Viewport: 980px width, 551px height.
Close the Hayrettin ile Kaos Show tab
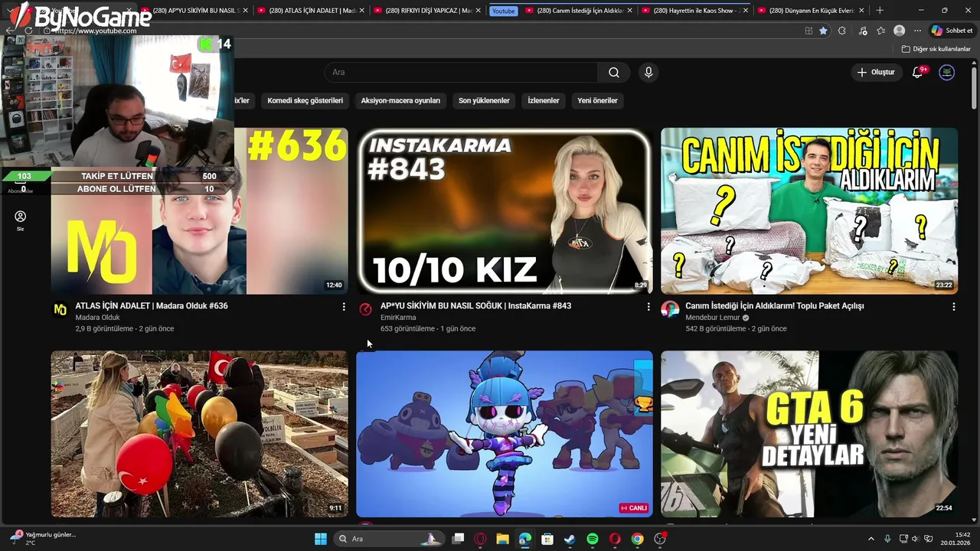click(745, 11)
